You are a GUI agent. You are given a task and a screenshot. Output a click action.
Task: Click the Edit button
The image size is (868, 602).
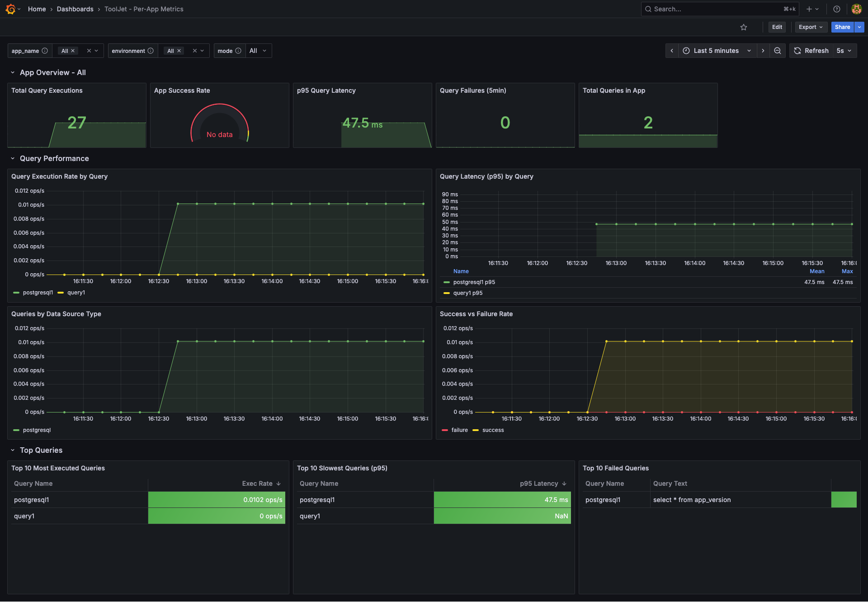click(x=777, y=27)
